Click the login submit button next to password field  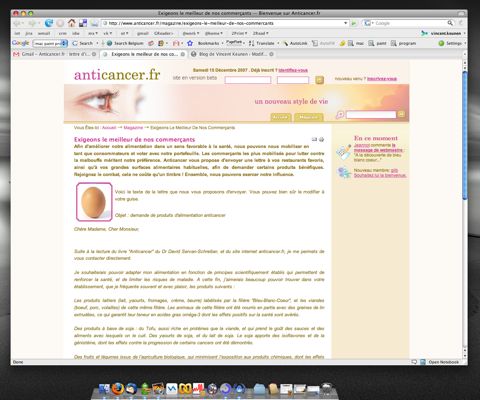click(x=319, y=80)
